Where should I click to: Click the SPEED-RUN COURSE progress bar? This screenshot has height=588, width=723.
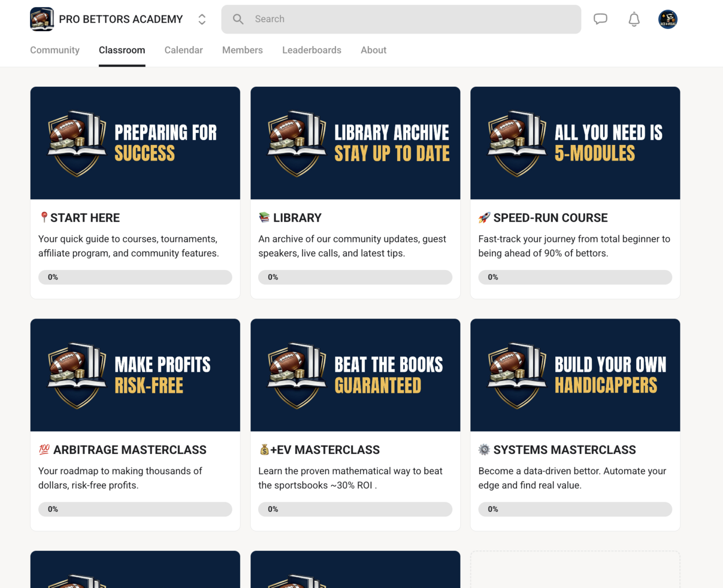point(575,277)
